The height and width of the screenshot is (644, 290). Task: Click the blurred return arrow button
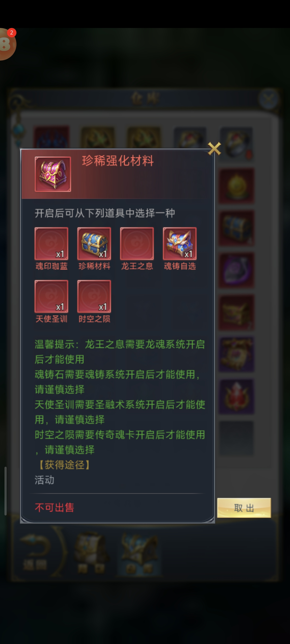click(35, 553)
